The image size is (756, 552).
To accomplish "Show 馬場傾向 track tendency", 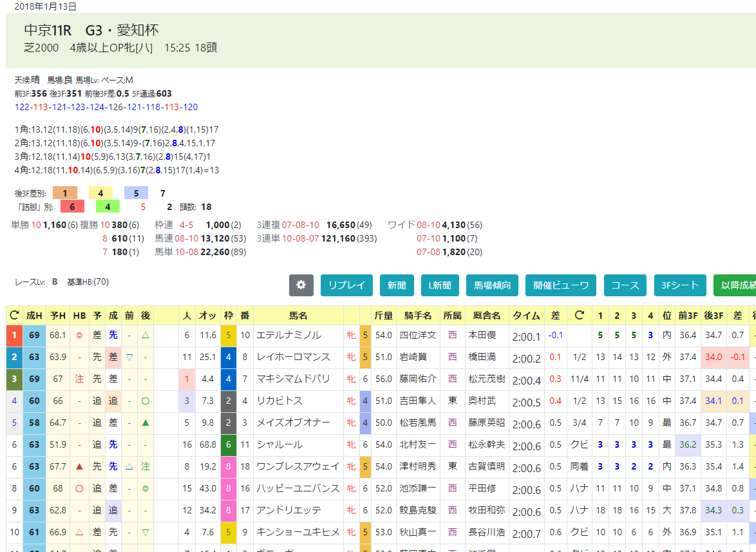I will coord(492,285).
